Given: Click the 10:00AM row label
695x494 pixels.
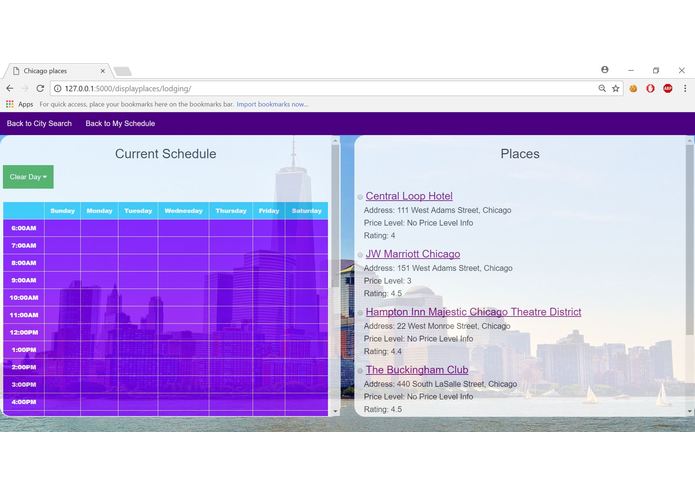Looking at the screenshot, I should [24, 298].
